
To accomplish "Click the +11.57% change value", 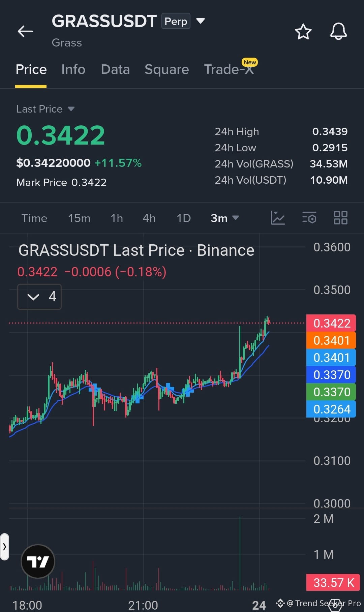I will 118,163.
